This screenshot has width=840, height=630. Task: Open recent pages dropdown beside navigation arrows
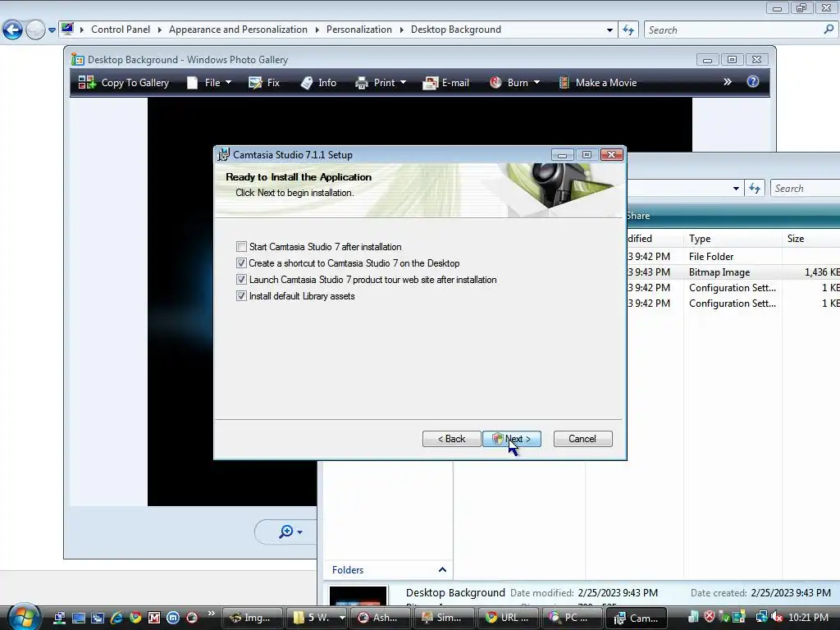pos(52,30)
